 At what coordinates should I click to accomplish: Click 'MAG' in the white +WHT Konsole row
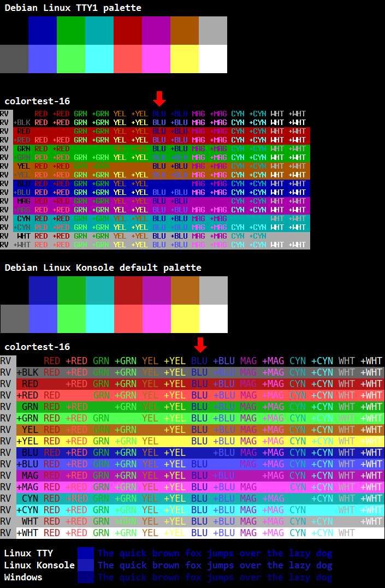coord(248,533)
